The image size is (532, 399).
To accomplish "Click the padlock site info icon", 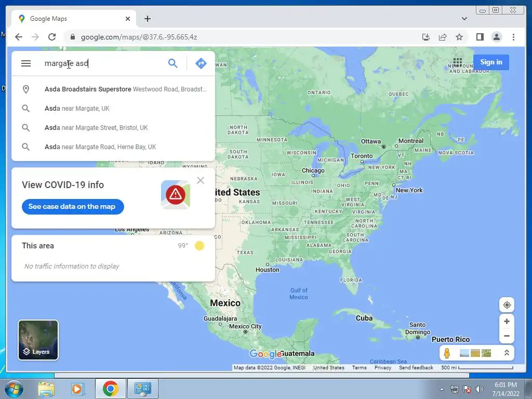I will (72, 37).
